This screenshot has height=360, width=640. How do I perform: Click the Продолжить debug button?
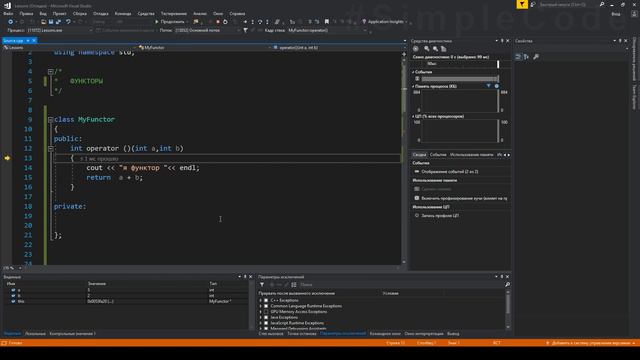(170, 22)
